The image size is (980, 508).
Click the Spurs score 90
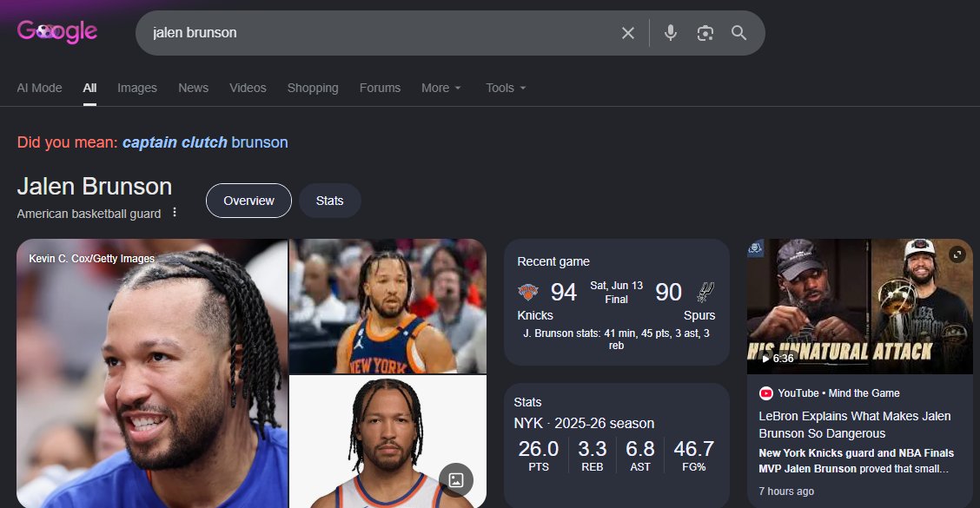click(668, 293)
